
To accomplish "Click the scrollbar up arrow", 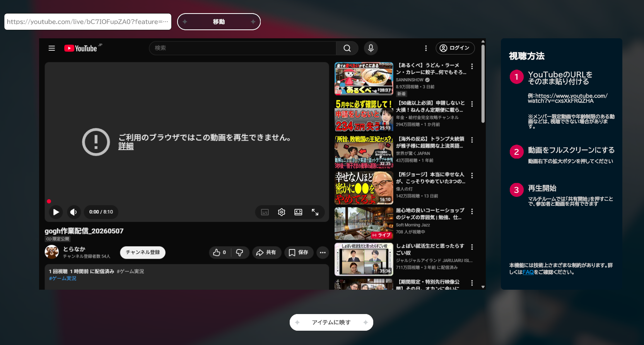I will point(483,41).
